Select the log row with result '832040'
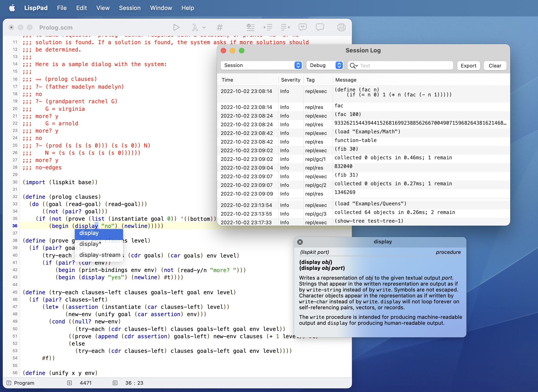 coord(363,168)
